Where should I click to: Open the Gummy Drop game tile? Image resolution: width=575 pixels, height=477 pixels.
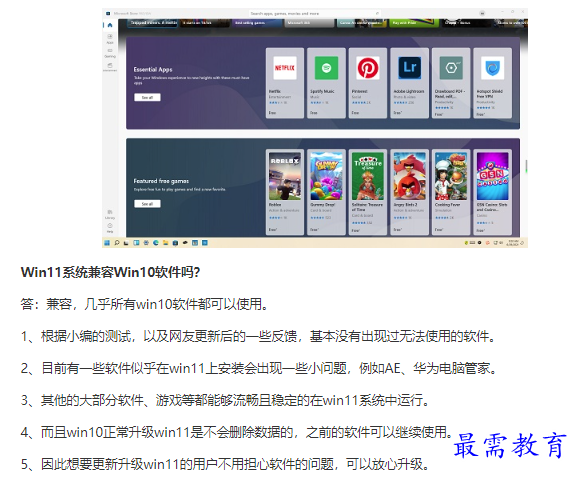pyautogui.click(x=326, y=192)
